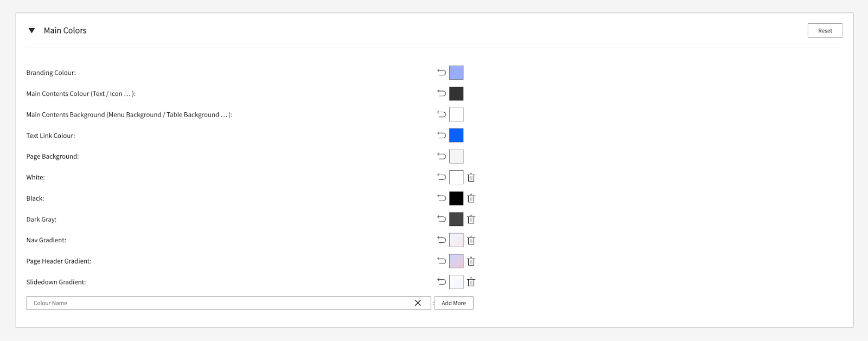Trash the Page Header Gradient colour

point(471,261)
